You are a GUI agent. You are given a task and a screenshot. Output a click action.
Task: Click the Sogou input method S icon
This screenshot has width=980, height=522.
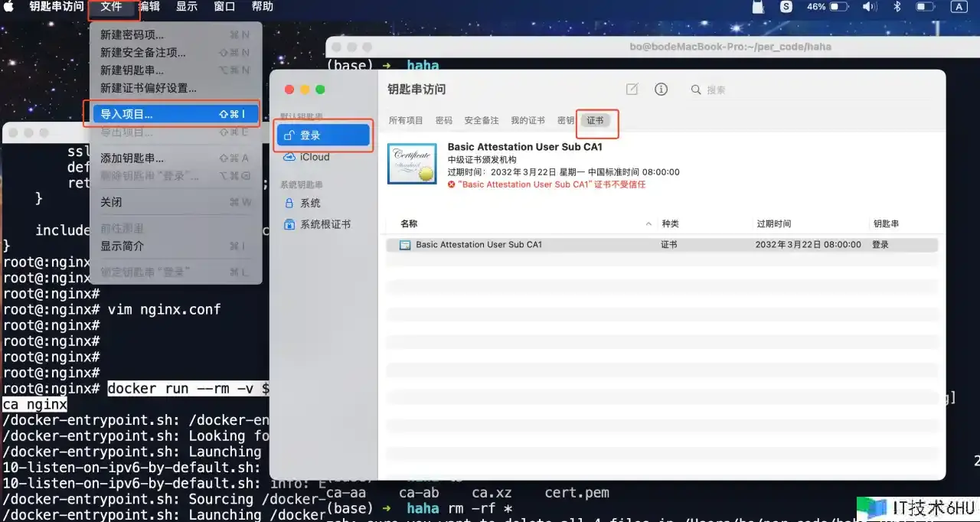(x=786, y=7)
